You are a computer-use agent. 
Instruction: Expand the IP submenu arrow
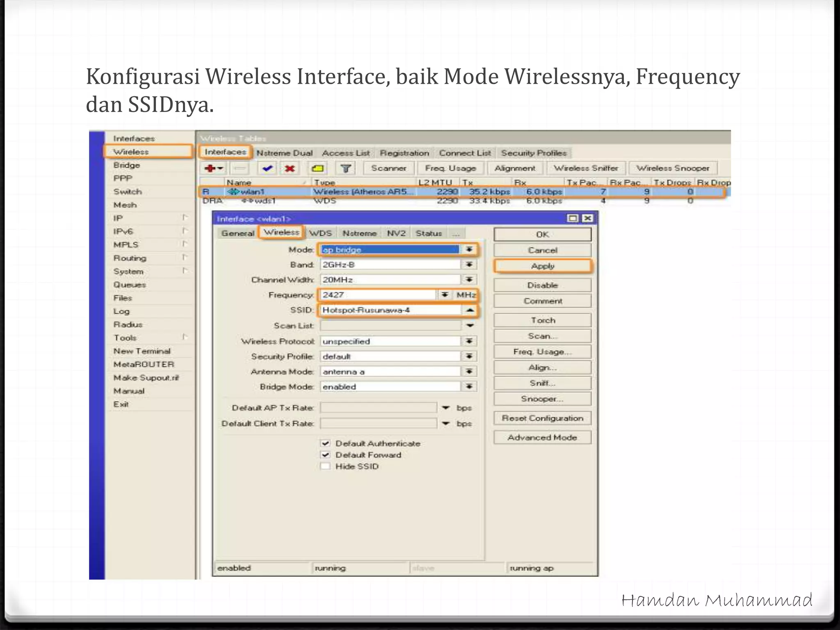(x=185, y=217)
